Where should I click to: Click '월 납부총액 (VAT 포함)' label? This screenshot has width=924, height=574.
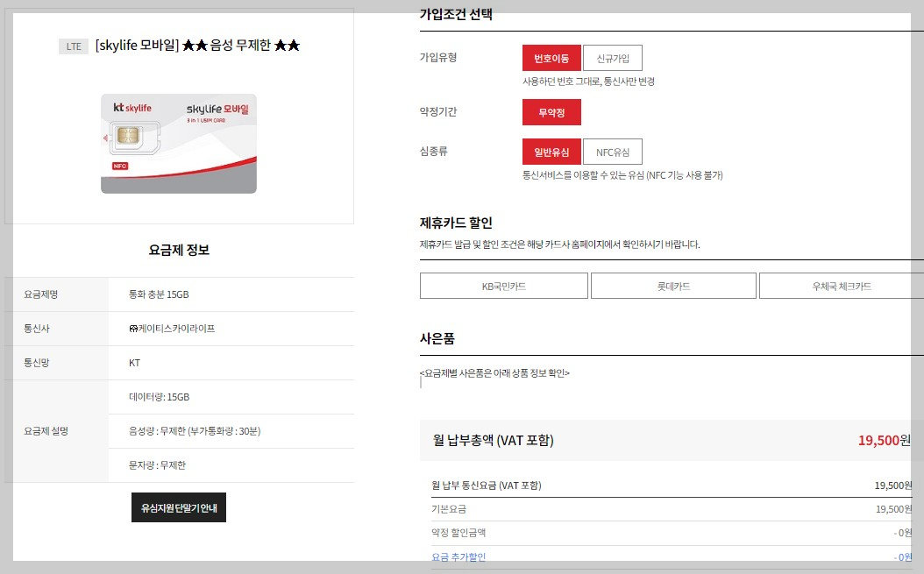494,440
